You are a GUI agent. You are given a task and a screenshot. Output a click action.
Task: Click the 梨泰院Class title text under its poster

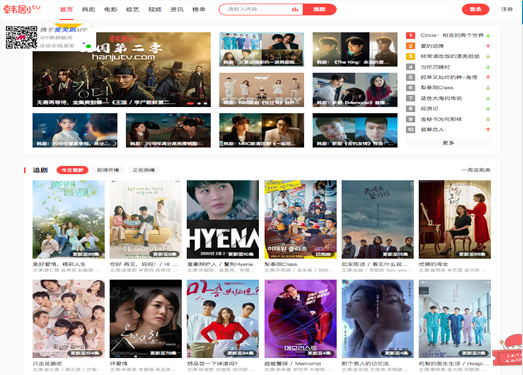[x=281, y=264]
